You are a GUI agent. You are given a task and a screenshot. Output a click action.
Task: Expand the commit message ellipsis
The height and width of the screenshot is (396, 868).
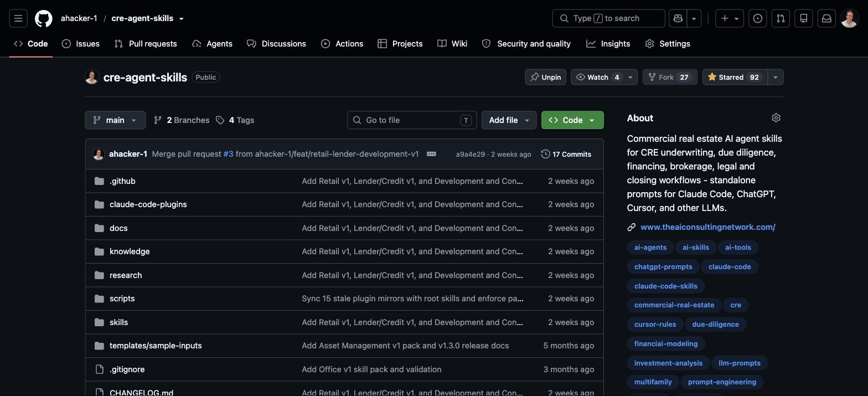coord(431,154)
